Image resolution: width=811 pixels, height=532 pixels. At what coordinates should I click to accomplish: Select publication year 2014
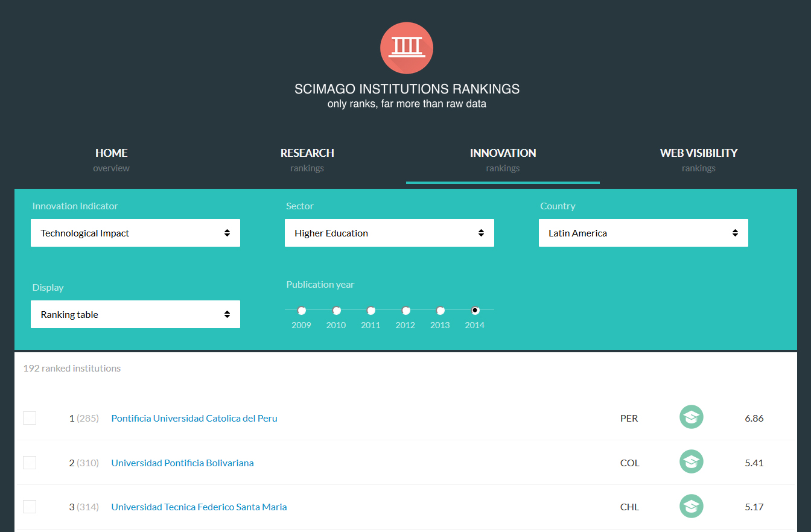[475, 311]
